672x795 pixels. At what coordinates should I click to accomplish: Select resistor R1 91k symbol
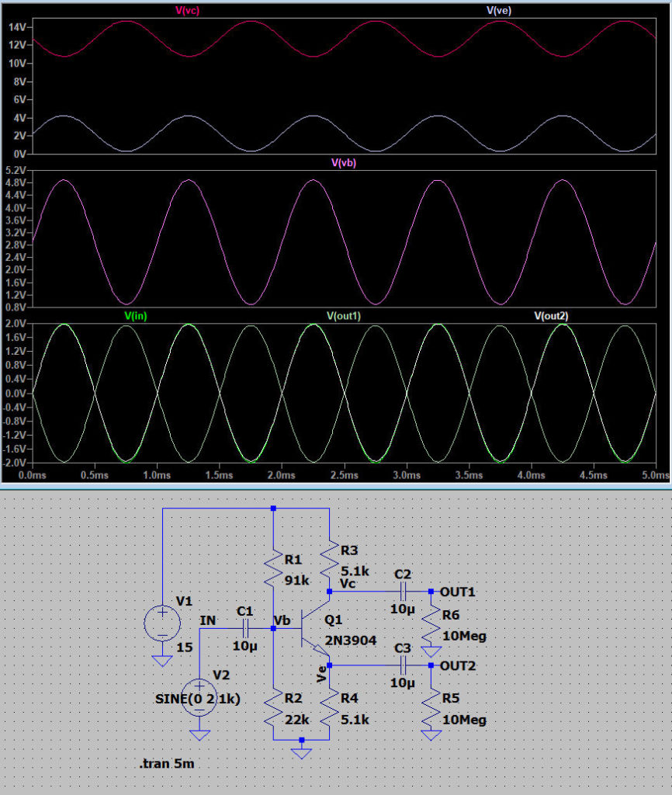point(273,571)
